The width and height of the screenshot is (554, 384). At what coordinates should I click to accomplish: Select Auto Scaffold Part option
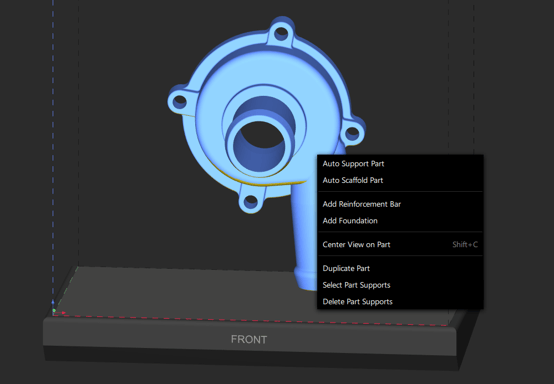tap(400, 180)
